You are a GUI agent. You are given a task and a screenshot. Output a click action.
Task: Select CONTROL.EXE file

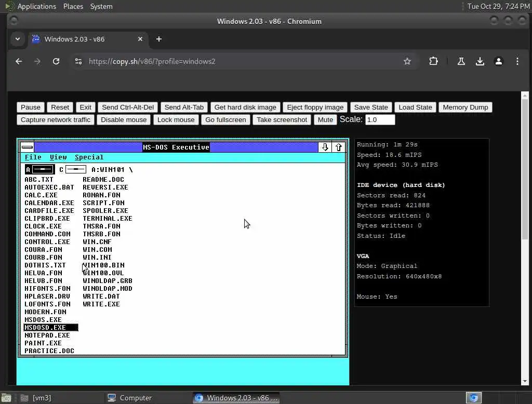pos(47,242)
